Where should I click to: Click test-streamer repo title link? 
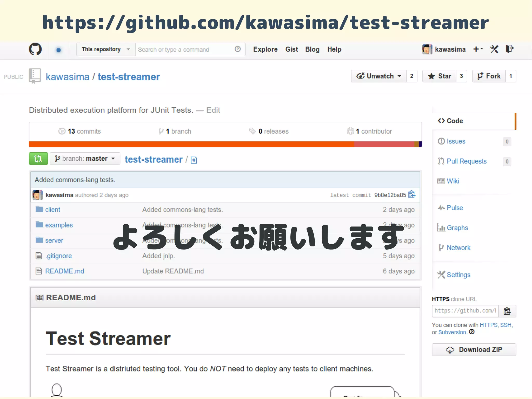point(129,77)
